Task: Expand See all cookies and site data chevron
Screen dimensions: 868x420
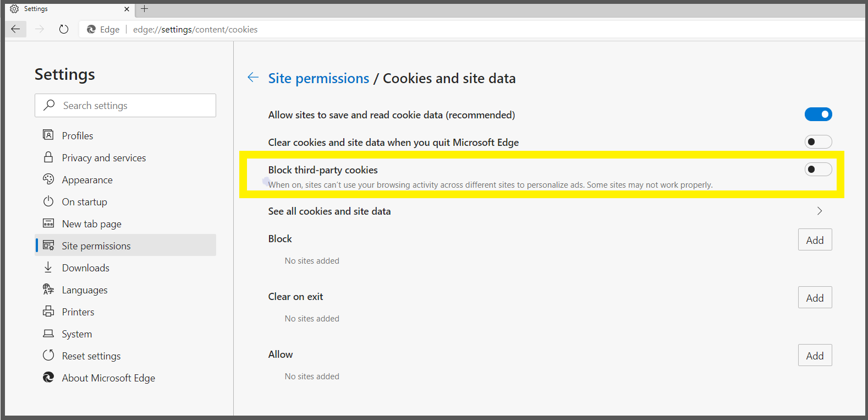Action: point(820,211)
